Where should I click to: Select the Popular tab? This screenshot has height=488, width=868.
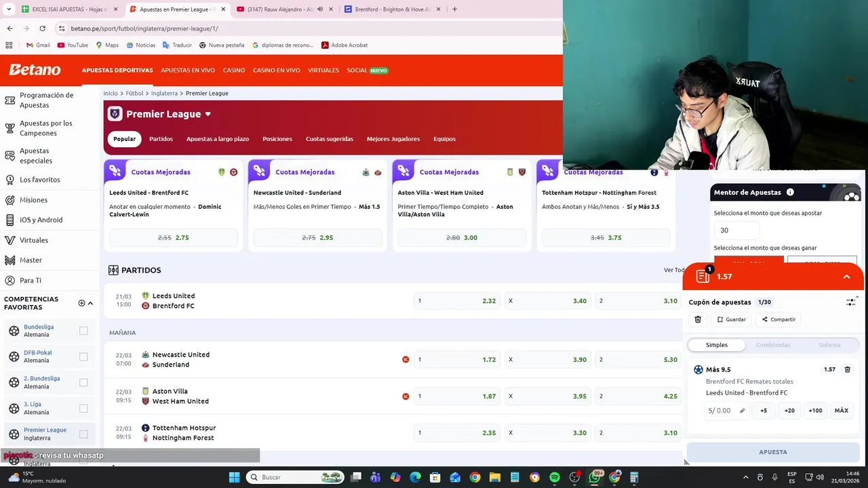click(124, 139)
